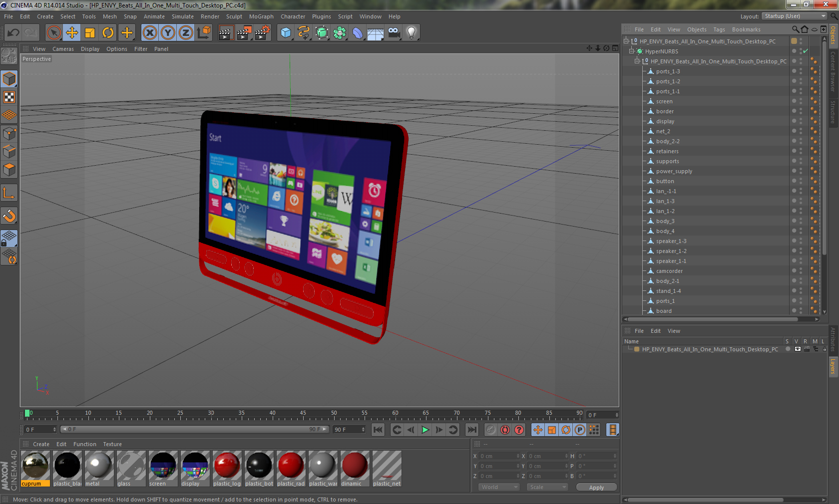
Task: Click Record Active Objects button
Action: 491,430
